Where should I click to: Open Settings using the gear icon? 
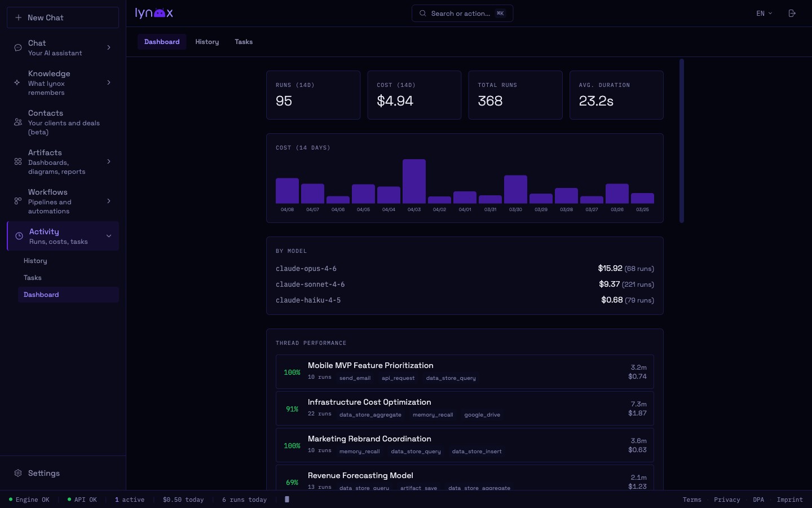coord(17,474)
